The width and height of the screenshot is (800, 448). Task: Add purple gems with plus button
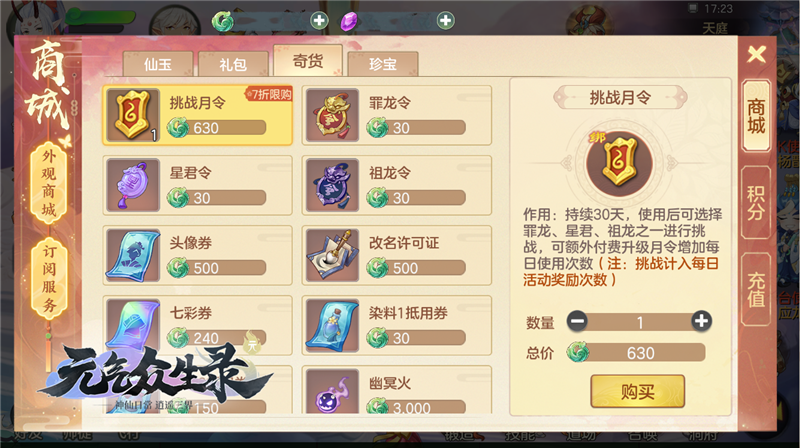pos(446,20)
